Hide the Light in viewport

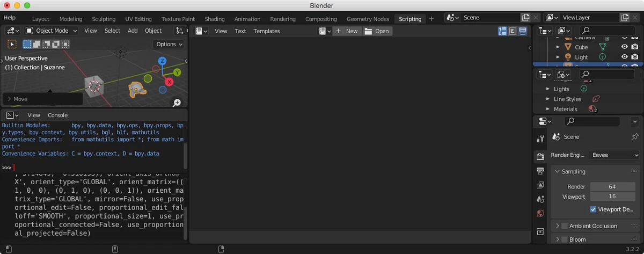pos(625,57)
